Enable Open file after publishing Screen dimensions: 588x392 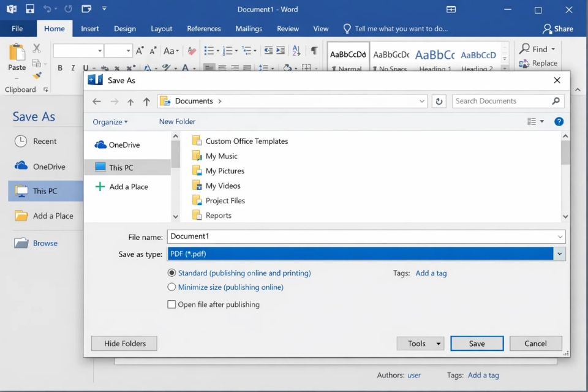171,304
